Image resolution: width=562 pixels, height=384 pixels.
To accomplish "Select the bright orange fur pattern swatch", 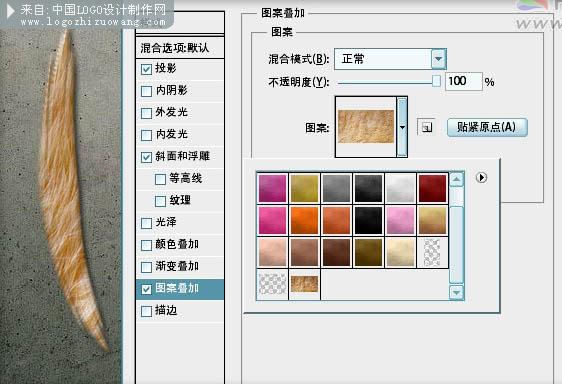I will click(304, 220).
